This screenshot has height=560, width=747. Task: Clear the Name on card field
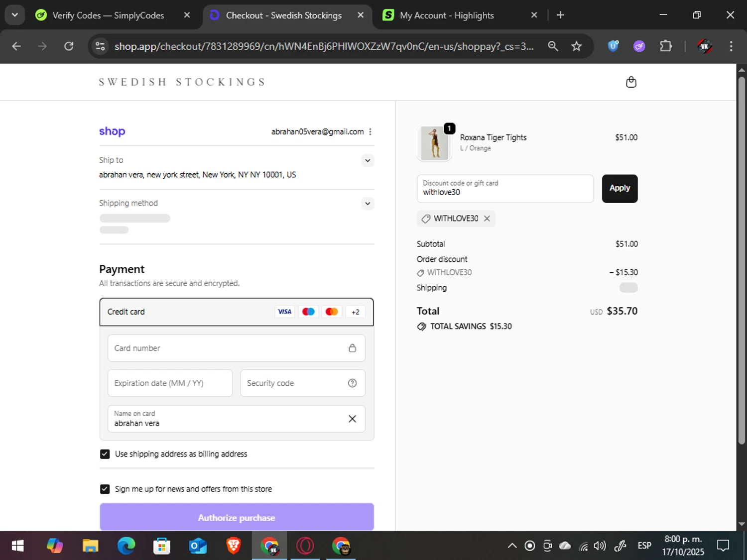point(353,419)
